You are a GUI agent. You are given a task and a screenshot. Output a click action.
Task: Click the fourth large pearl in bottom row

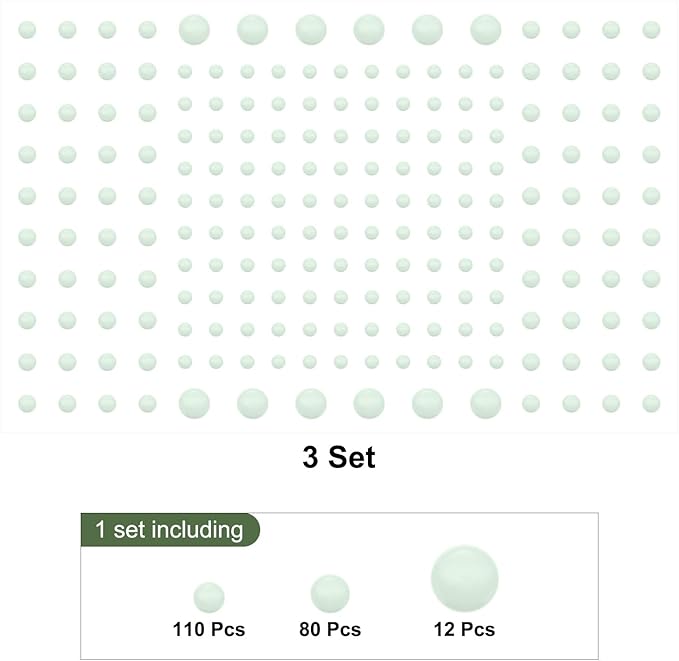click(x=369, y=403)
